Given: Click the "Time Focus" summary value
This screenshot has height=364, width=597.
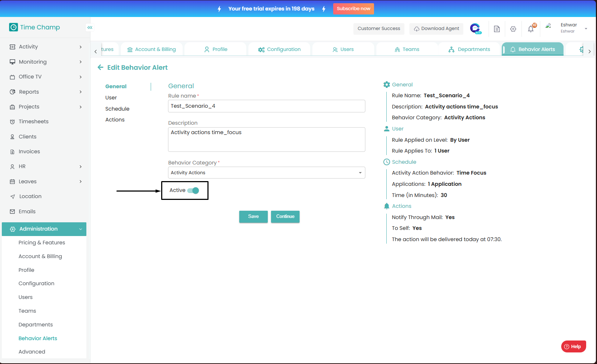Looking at the screenshot, I should point(471,173).
